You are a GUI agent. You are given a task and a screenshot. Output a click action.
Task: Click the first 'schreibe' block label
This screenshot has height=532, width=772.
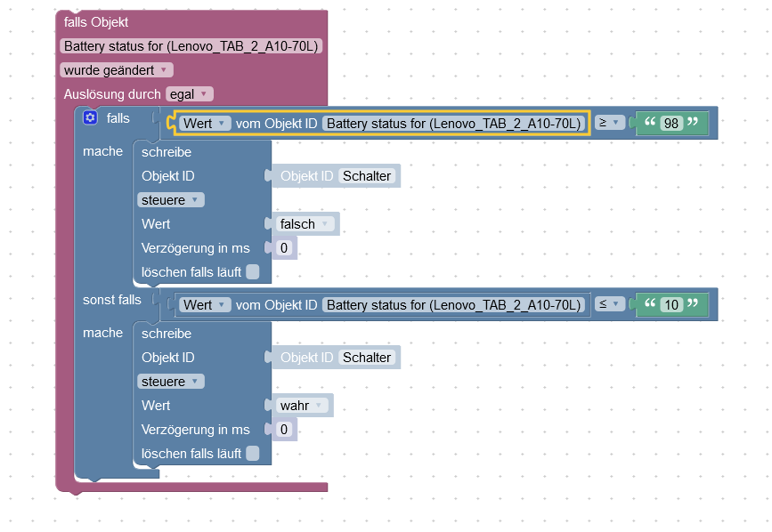coord(167,152)
